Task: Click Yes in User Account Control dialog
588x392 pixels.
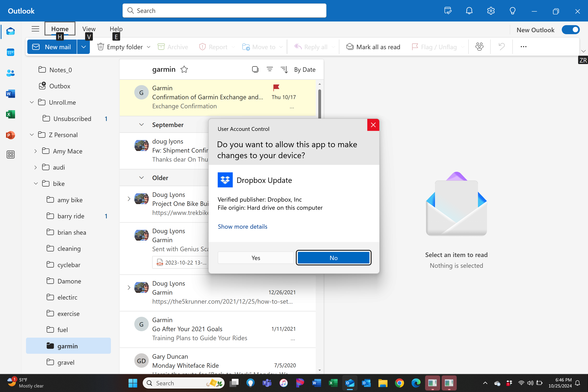Action: point(256,258)
